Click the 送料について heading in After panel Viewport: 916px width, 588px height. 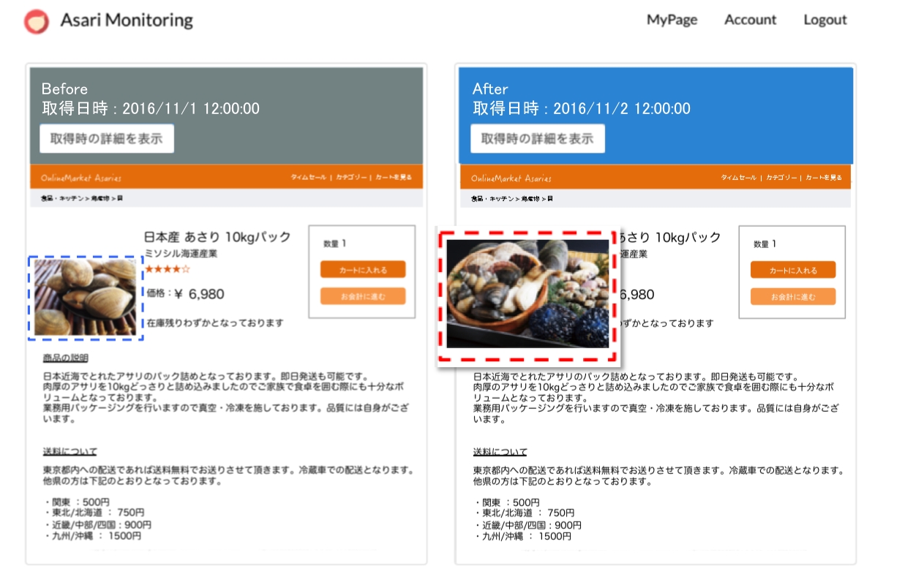pos(500,451)
